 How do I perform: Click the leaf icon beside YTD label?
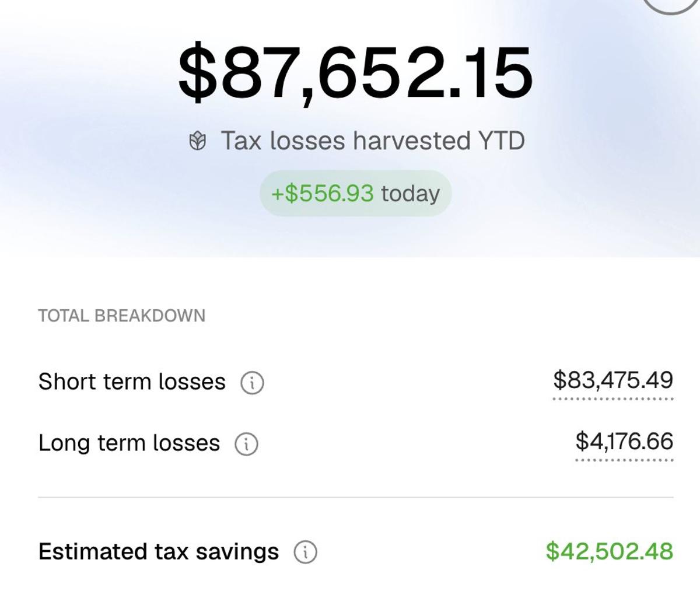pos(199,139)
